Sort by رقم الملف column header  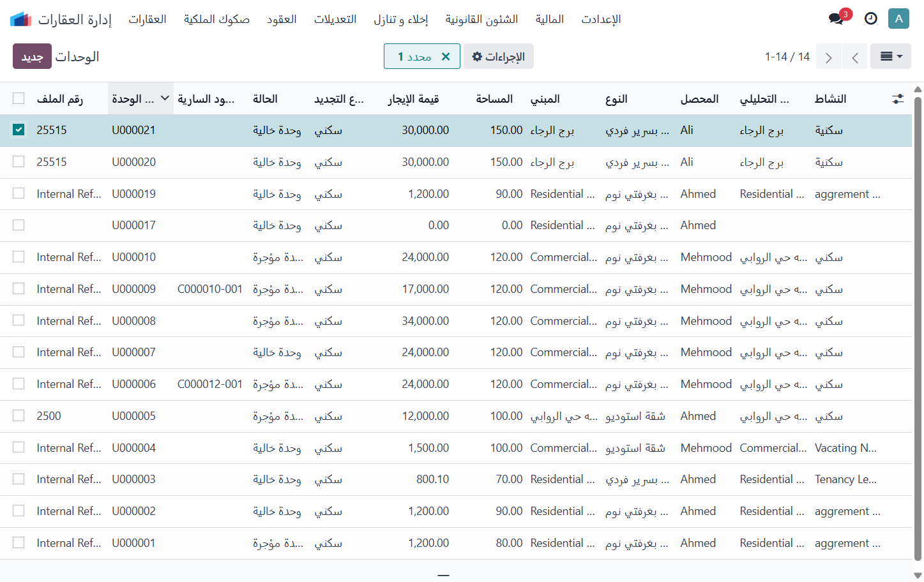coord(60,98)
